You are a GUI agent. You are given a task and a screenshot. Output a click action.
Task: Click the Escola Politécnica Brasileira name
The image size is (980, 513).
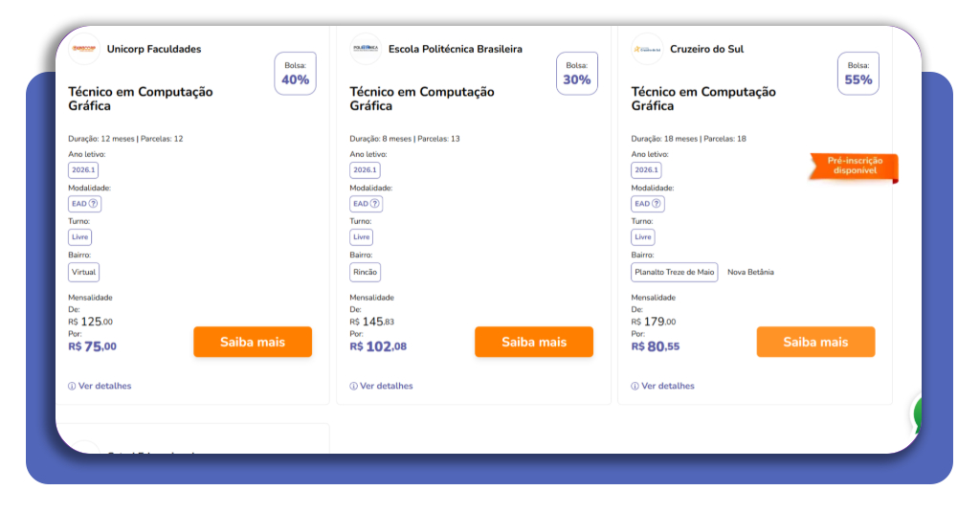(x=455, y=49)
